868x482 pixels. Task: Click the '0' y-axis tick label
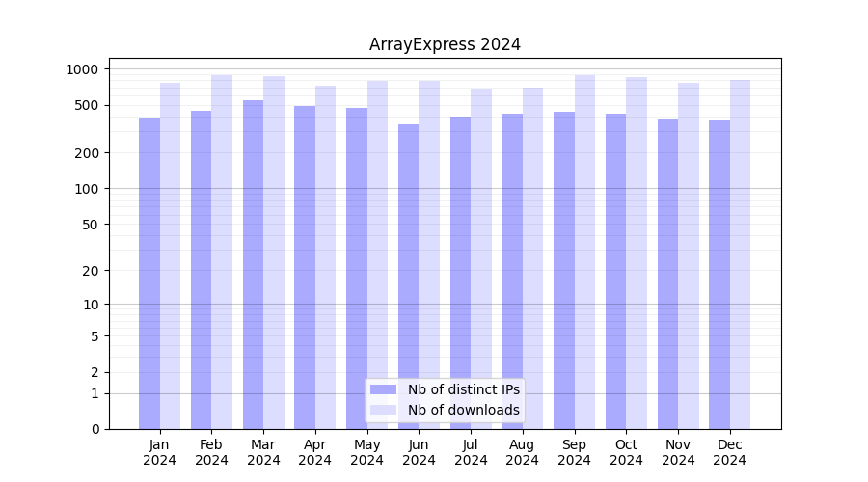[x=95, y=429]
